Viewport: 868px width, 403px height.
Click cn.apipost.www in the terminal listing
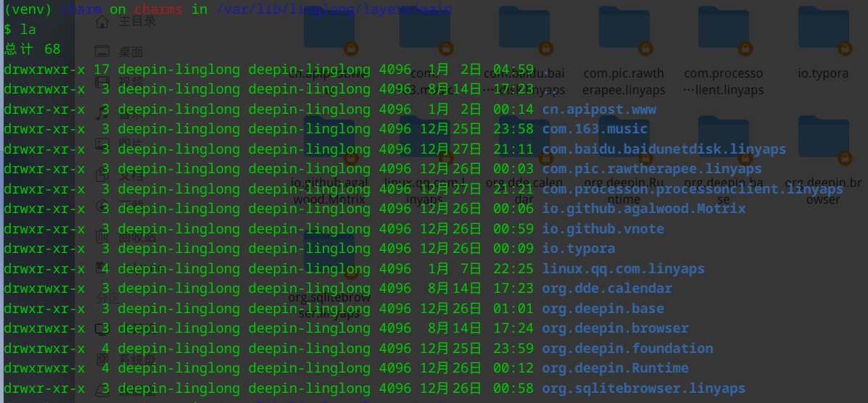click(x=599, y=109)
